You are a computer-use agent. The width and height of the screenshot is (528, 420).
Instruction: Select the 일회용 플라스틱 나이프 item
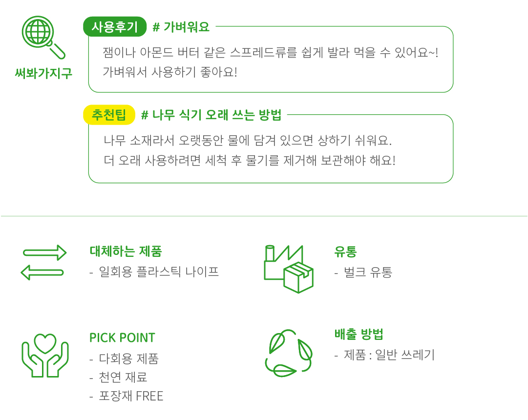(x=158, y=272)
